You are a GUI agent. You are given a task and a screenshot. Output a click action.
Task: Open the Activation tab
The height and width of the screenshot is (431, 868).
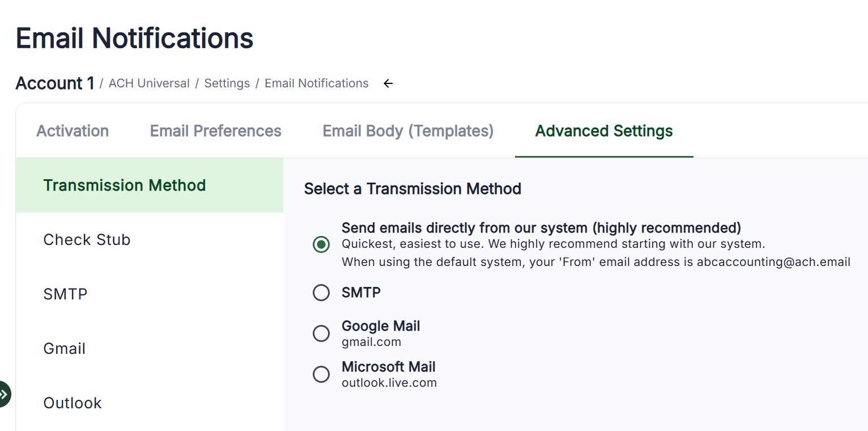point(73,131)
